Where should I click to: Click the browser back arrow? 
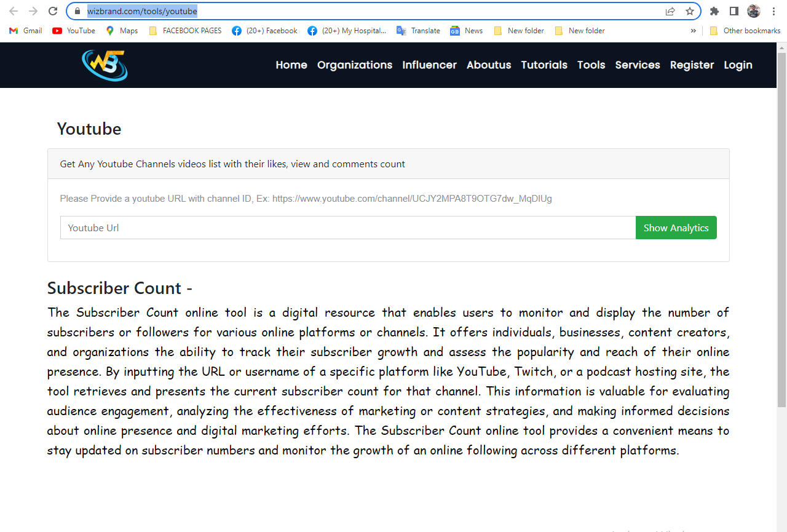13,10
